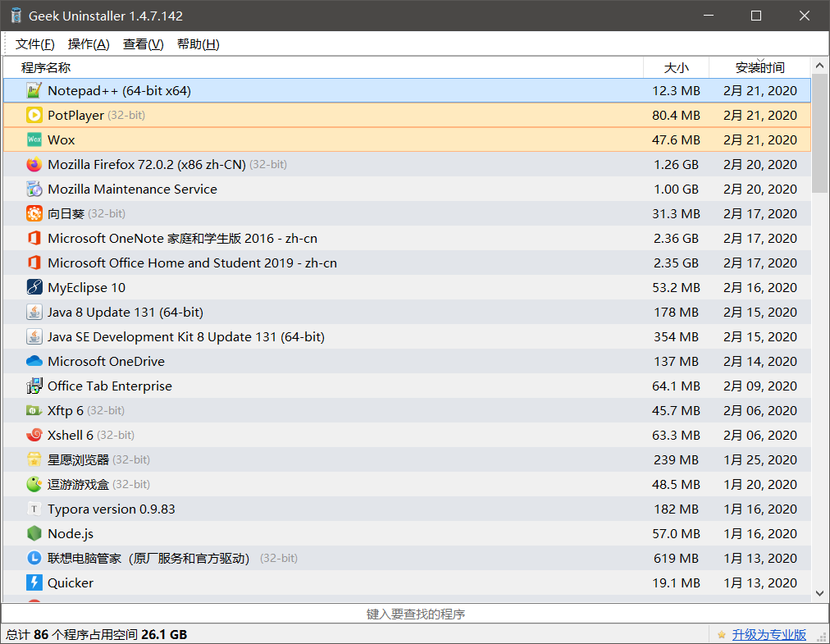Click the Office Tab Enterprise icon
830x644 pixels.
point(34,386)
